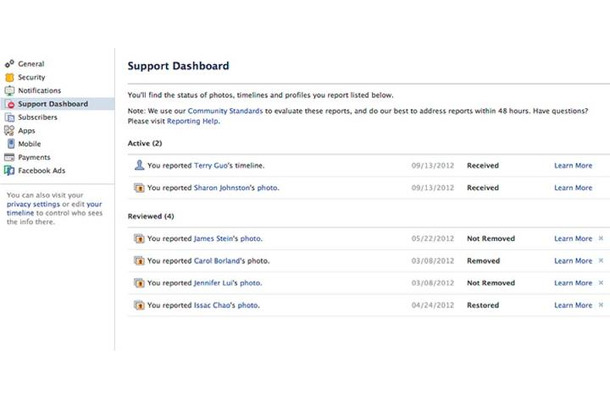Click photo icon beside Sharon Johnston report
Viewport: 610px width, 400px height.
(139, 188)
